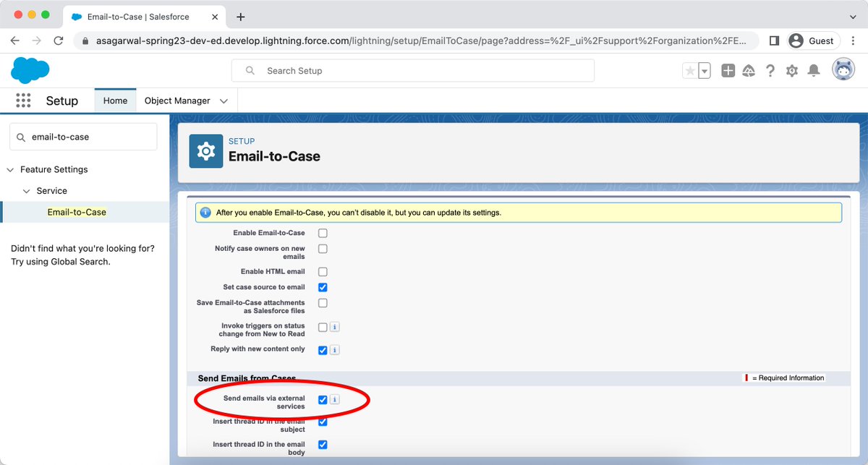This screenshot has width=868, height=465.
Task: Uncheck Set case source to email
Action: tap(323, 287)
